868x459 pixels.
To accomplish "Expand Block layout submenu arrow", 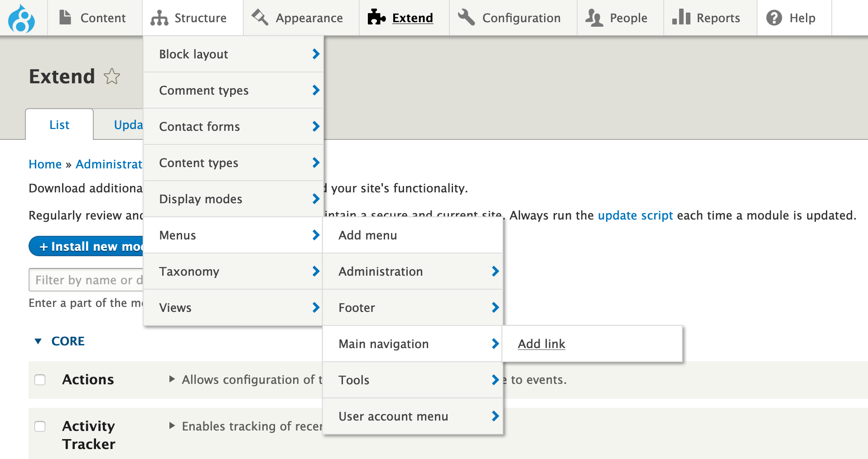I will 316,54.
